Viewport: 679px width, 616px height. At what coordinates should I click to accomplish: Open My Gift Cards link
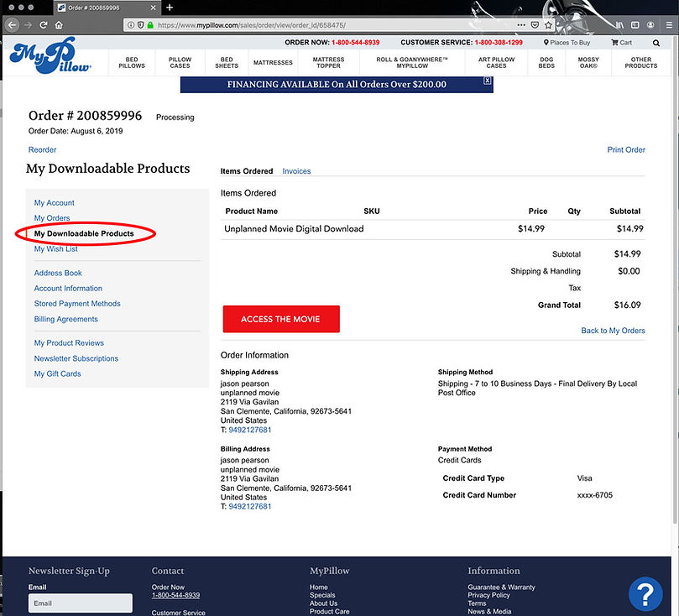click(57, 373)
